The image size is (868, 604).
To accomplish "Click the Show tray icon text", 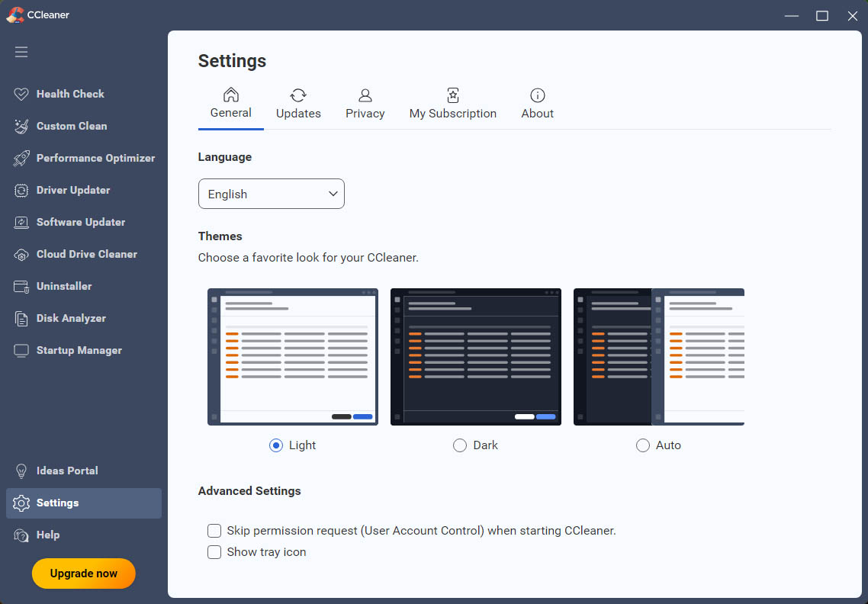I will [266, 552].
